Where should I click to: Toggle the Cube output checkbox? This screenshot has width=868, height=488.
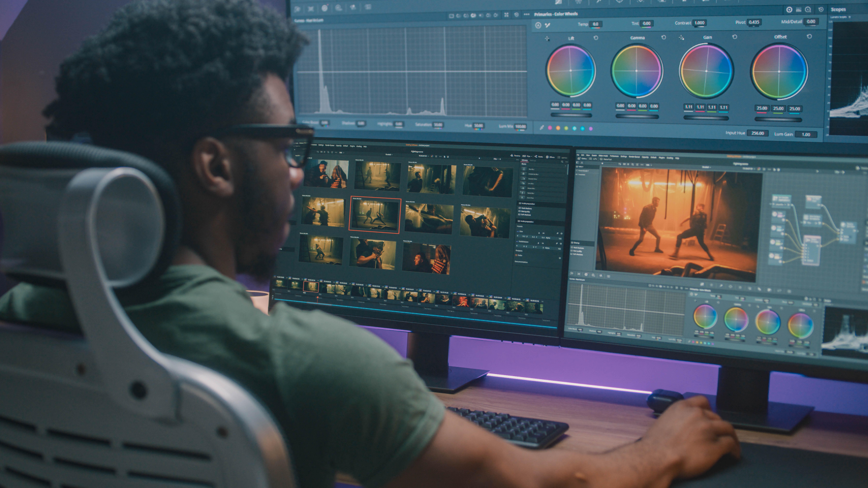point(516,255)
